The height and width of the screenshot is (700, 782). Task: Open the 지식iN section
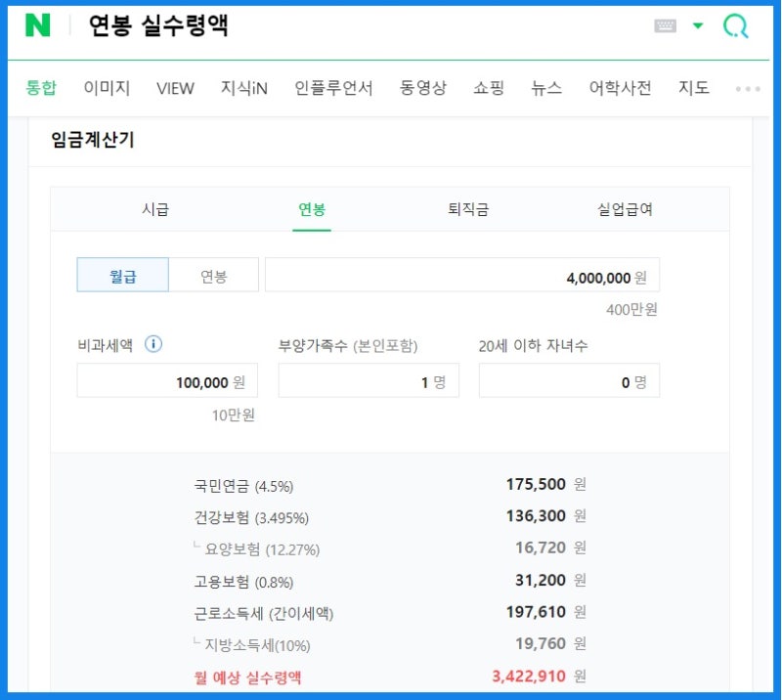pyautogui.click(x=244, y=87)
